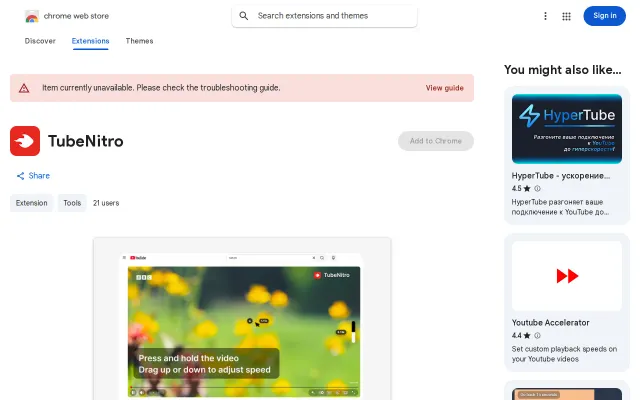Click the search magnifier icon
Screen dimensions: 640x400
(x=244, y=16)
